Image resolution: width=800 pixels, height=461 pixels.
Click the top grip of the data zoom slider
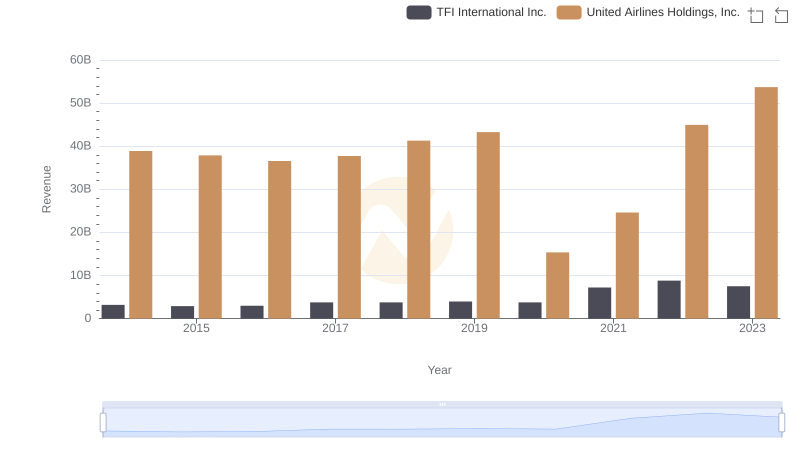pos(442,404)
